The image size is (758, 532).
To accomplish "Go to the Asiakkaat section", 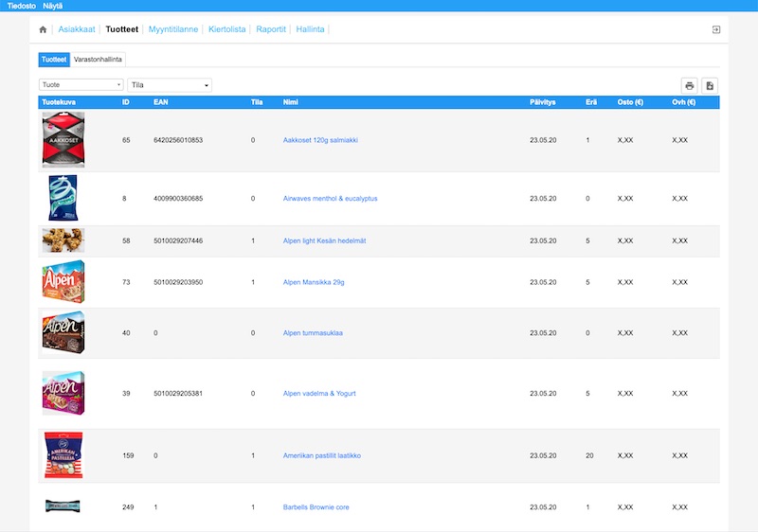I will (x=76, y=29).
